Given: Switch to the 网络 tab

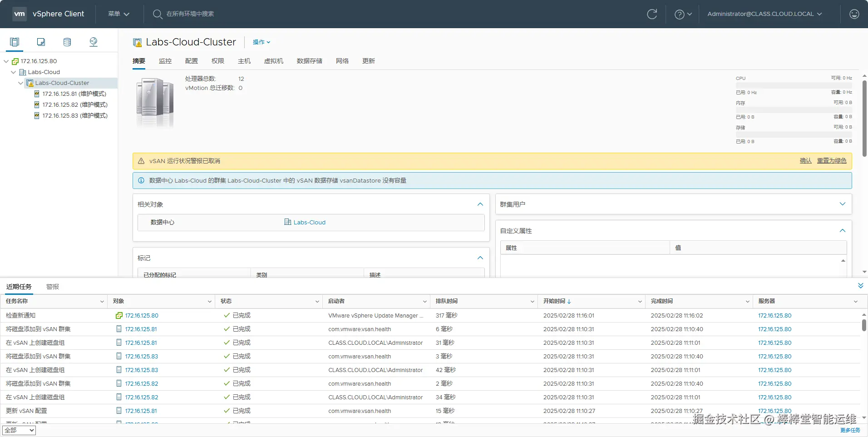Looking at the screenshot, I should coord(342,61).
